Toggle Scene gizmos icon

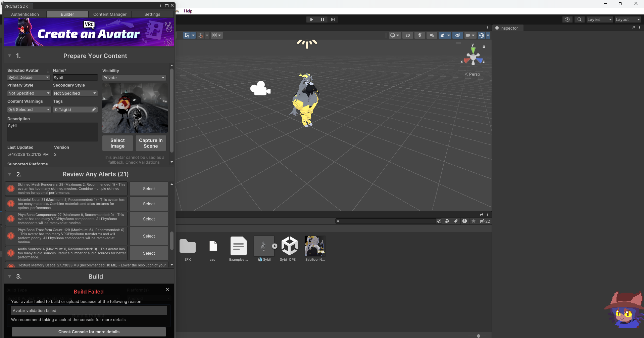482,35
